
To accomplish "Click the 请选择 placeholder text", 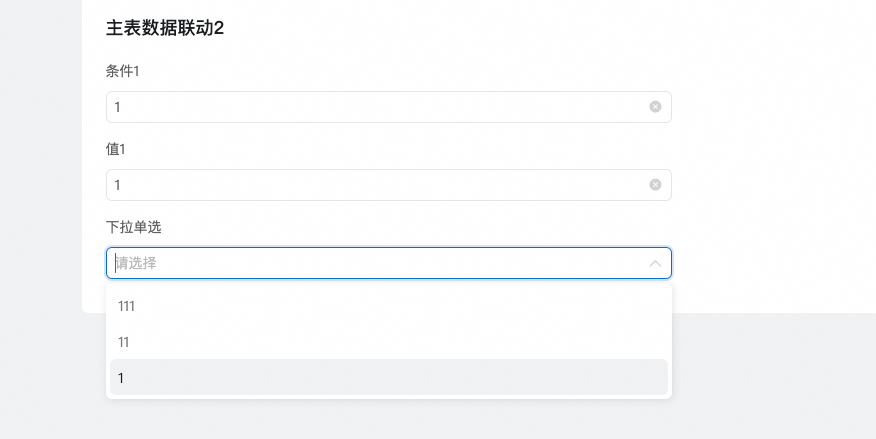I will pos(137,263).
